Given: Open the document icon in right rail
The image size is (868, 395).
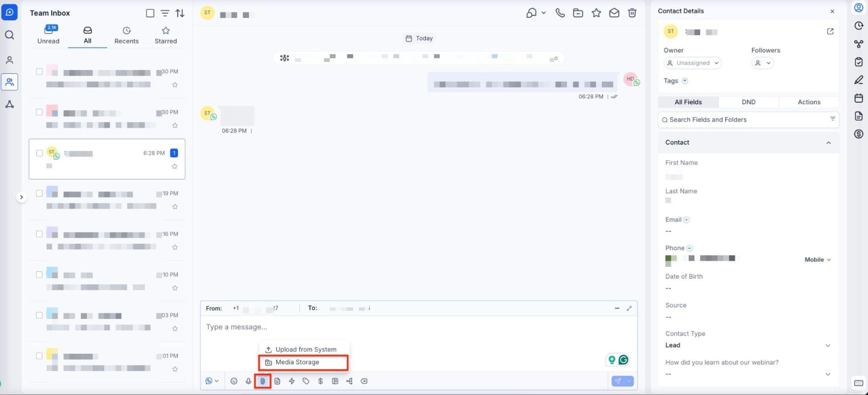Looking at the screenshot, I should tap(858, 116).
